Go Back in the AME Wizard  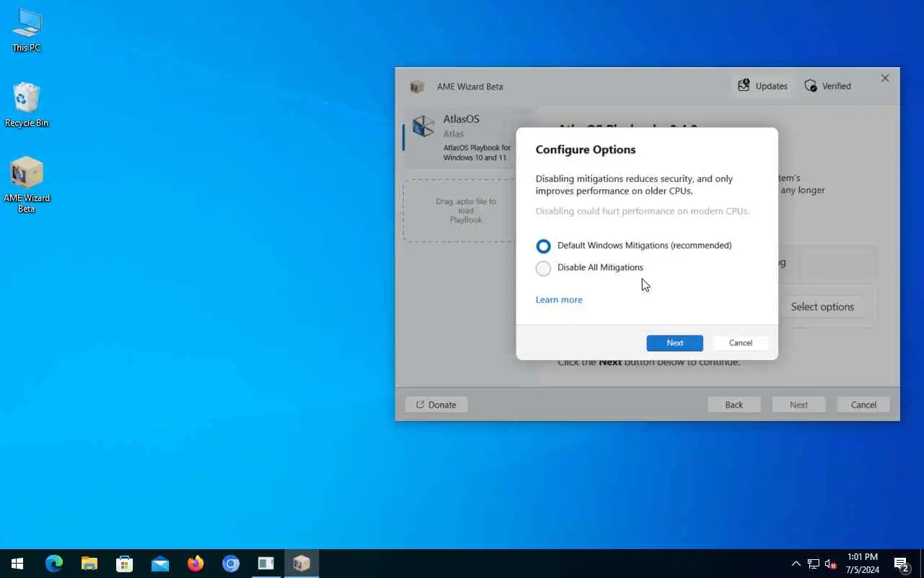tap(734, 405)
